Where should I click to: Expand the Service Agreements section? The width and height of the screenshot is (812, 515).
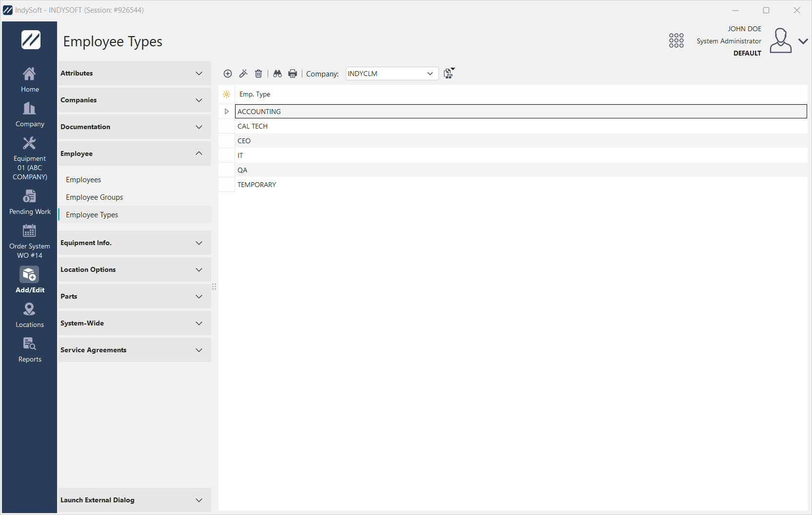point(135,350)
